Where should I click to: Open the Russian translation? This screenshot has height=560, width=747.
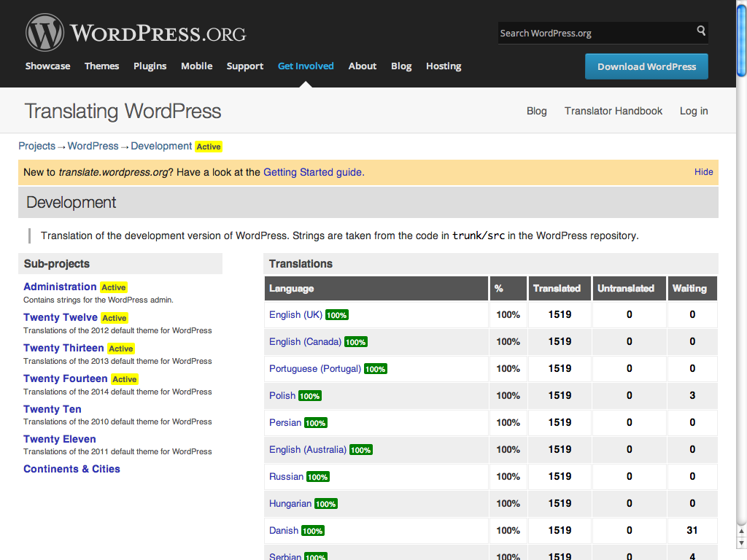286,477
